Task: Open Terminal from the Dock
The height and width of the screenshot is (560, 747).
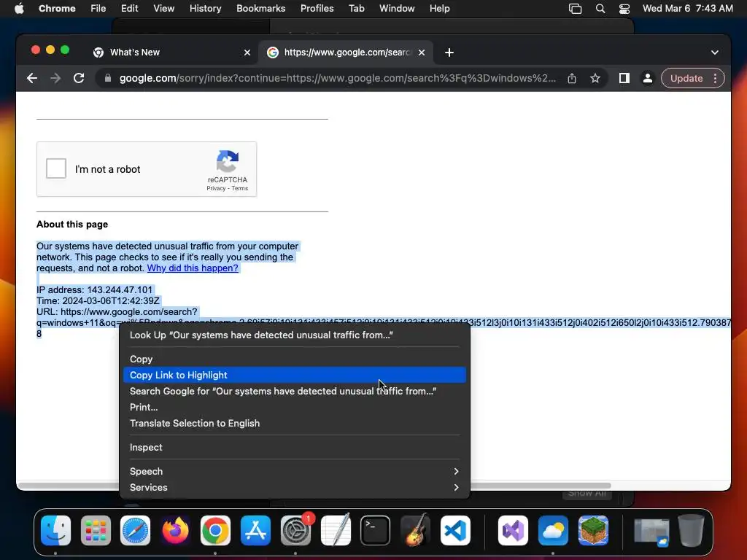Action: (x=376, y=530)
